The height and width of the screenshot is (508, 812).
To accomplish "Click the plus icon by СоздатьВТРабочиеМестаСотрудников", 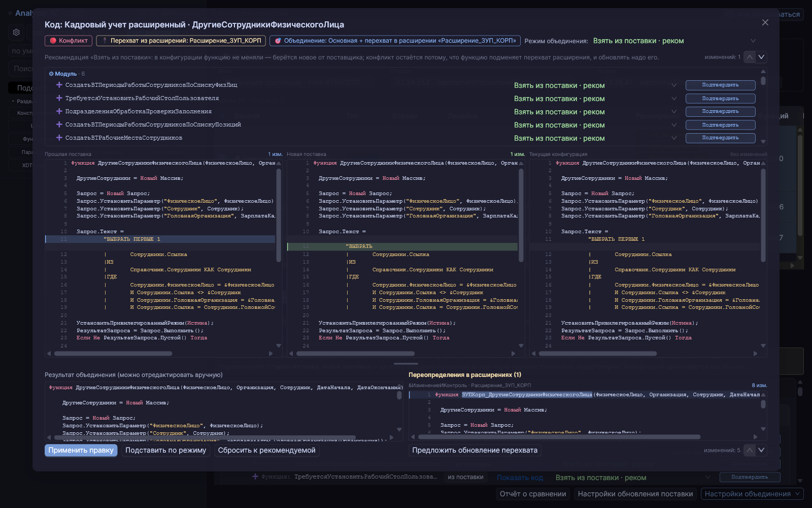I will pos(59,138).
